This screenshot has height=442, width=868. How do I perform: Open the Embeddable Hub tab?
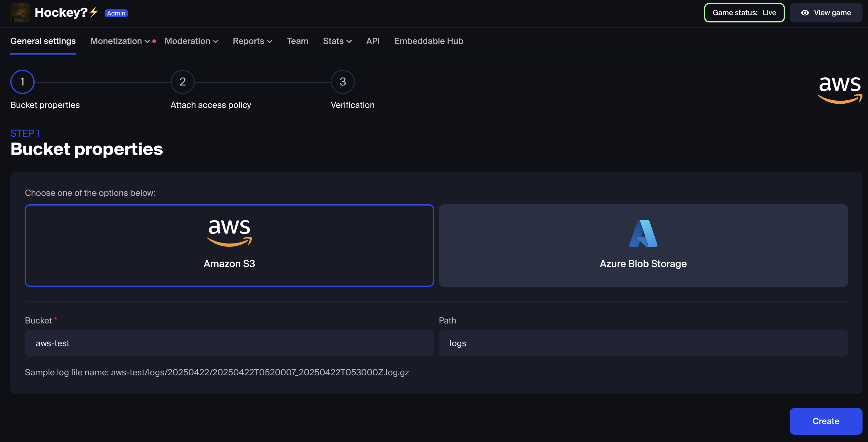pyautogui.click(x=428, y=41)
